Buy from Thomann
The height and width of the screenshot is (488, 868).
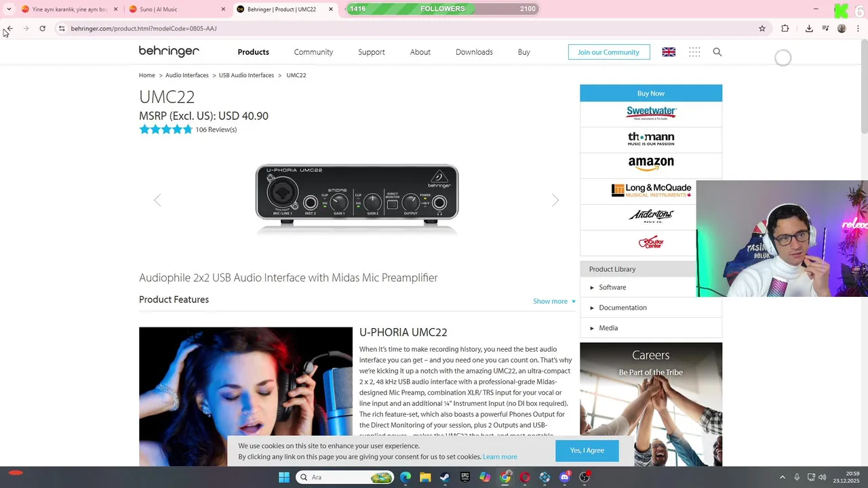point(651,140)
